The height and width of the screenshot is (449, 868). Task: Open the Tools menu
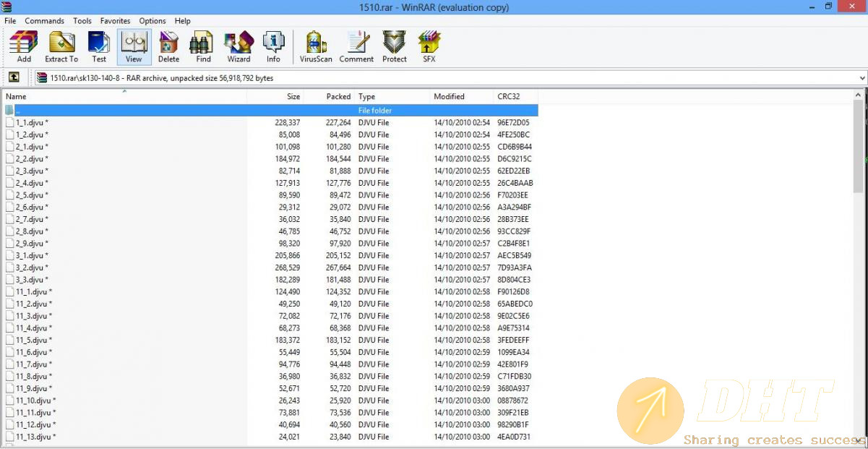[x=82, y=21]
